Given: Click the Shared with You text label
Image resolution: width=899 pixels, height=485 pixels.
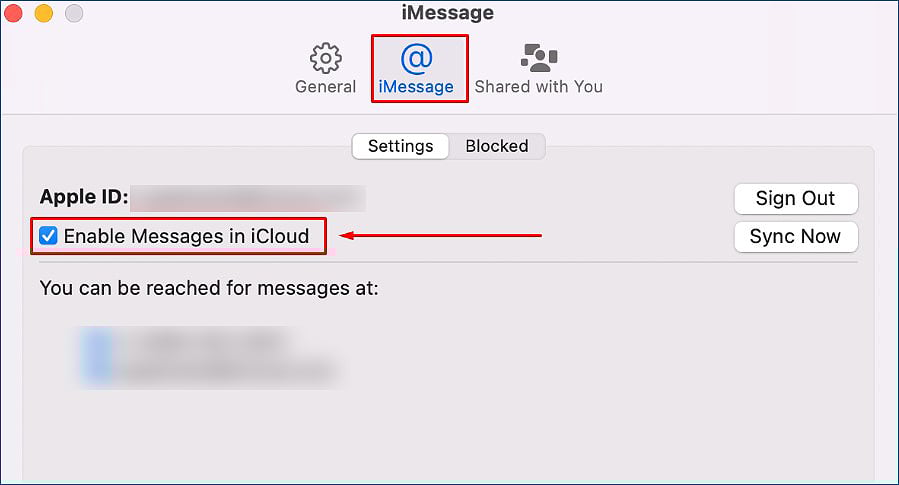Looking at the screenshot, I should coord(539,87).
